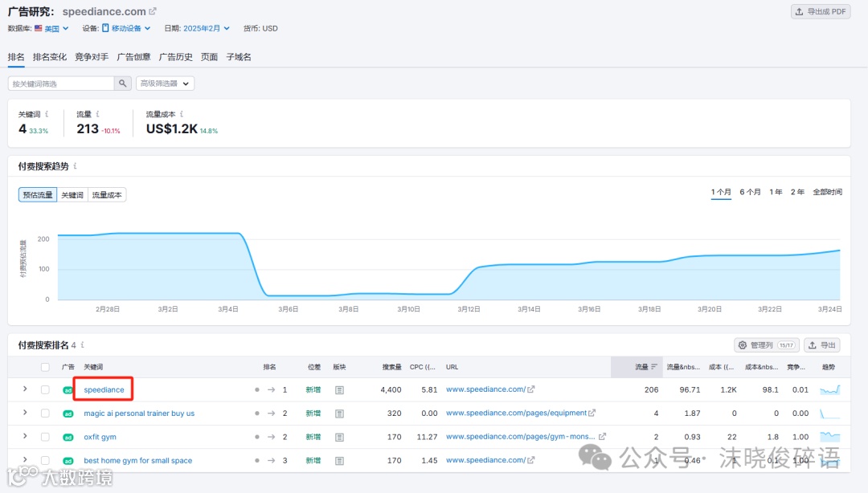Image resolution: width=868 pixels, height=493 pixels.
Task: Open the 高级筛选器 dropdown
Action: (165, 84)
